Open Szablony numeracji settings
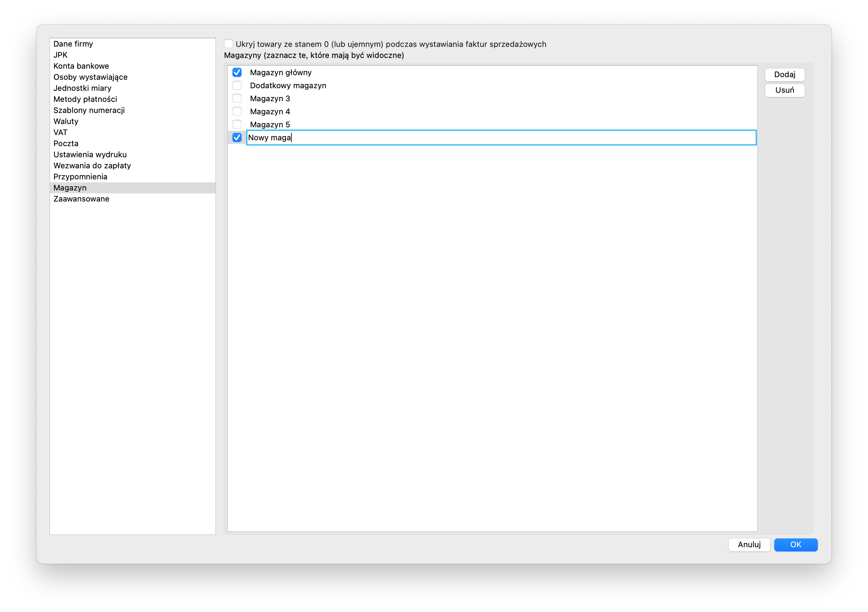The image size is (868, 612). click(133, 110)
